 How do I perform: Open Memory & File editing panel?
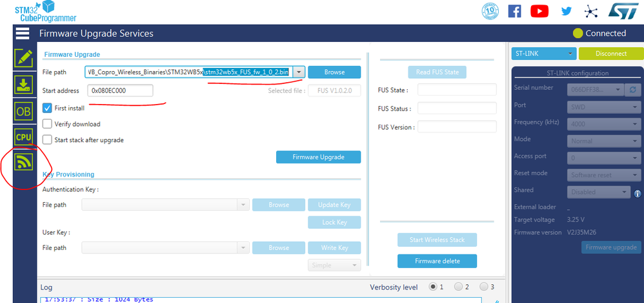click(x=23, y=58)
